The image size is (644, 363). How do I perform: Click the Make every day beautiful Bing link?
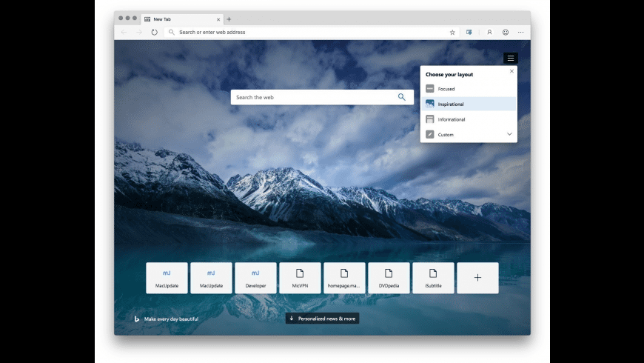pos(167,319)
